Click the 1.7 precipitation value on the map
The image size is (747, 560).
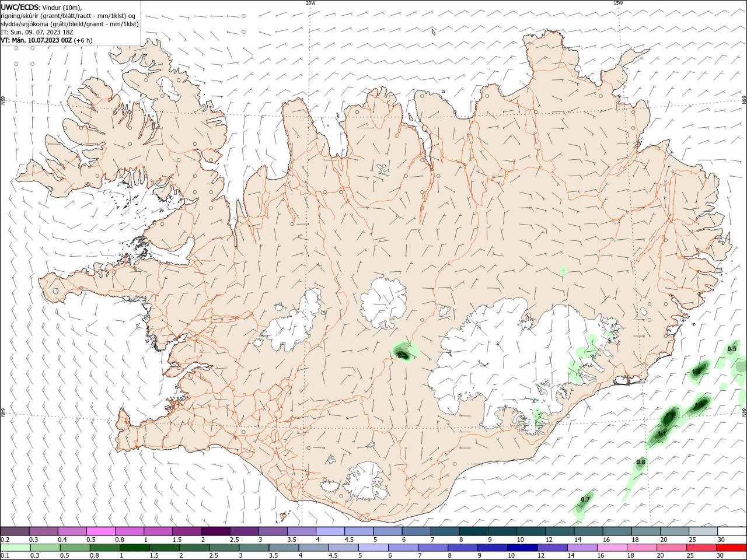click(x=671, y=415)
